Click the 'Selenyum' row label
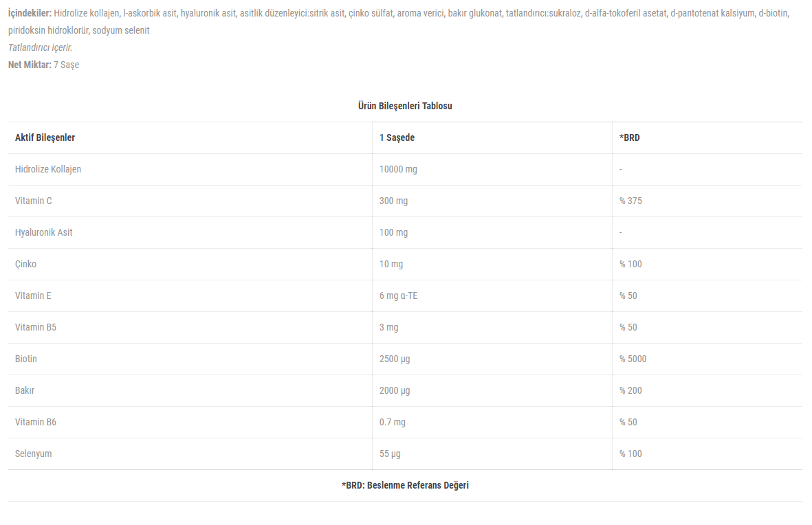The height and width of the screenshot is (525, 812). click(33, 453)
